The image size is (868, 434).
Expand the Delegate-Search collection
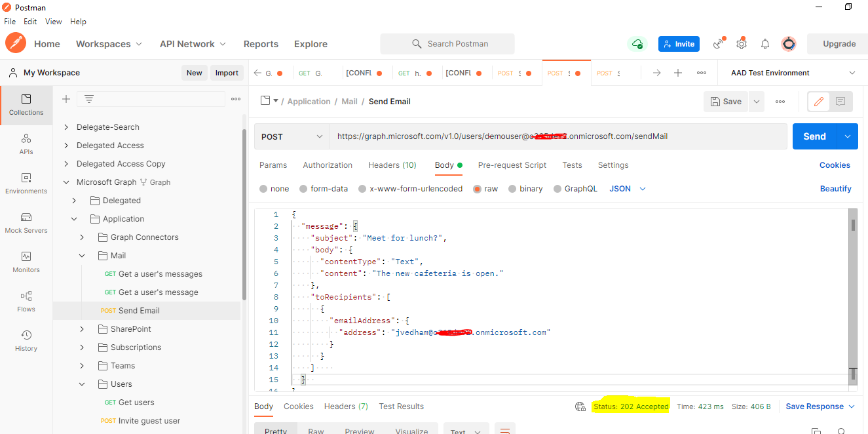pyautogui.click(x=66, y=127)
